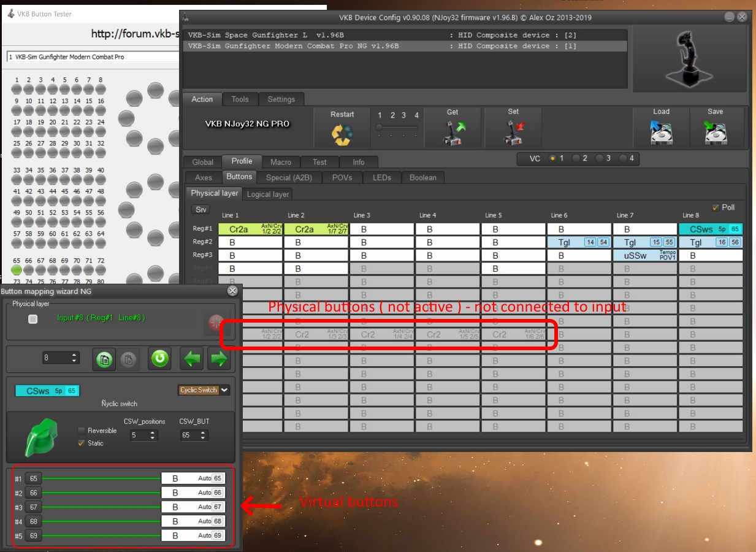Screen dimensions: 756x552
Task: Select the CSws cell in Line 8
Action: [x=711, y=229]
